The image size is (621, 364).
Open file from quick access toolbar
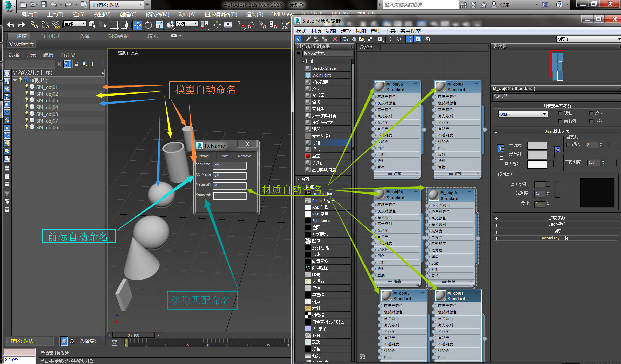click(33, 4)
